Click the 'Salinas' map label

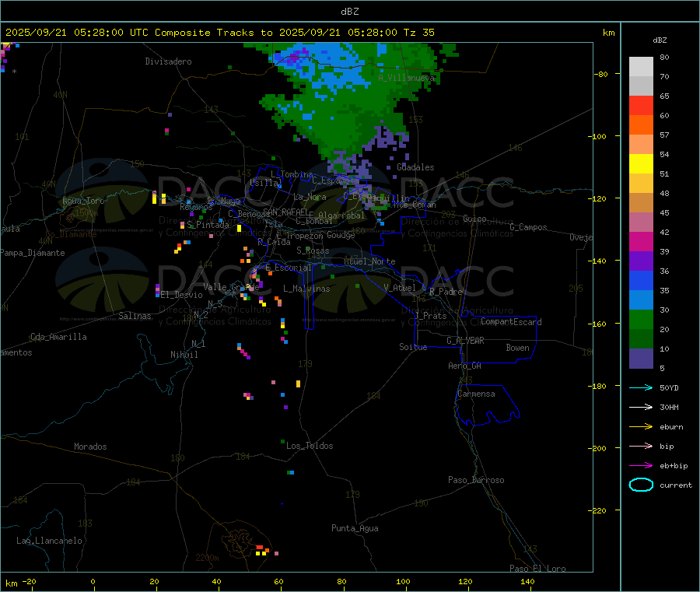point(135,316)
